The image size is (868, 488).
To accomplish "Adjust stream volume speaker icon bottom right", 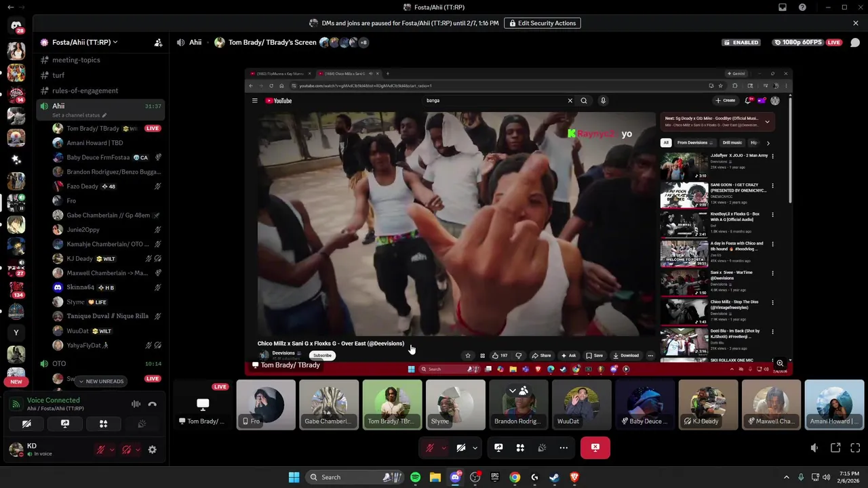I will tap(814, 447).
